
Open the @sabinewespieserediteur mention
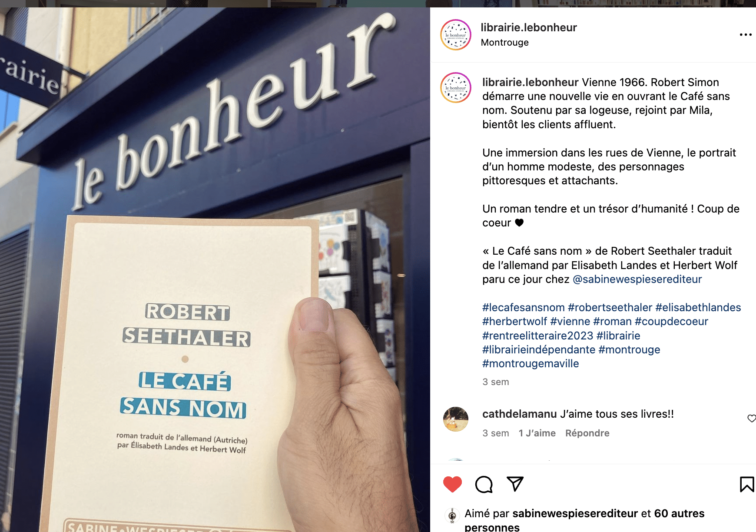pyautogui.click(x=637, y=279)
